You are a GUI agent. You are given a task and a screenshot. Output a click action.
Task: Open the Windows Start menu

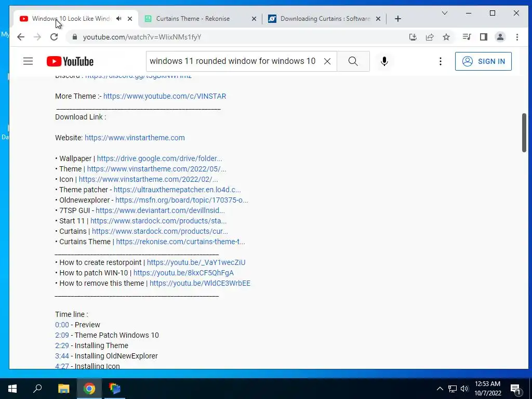[12, 389]
